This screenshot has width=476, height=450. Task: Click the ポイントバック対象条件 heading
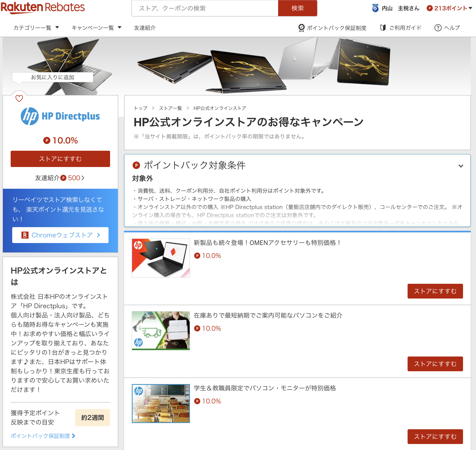pos(195,165)
